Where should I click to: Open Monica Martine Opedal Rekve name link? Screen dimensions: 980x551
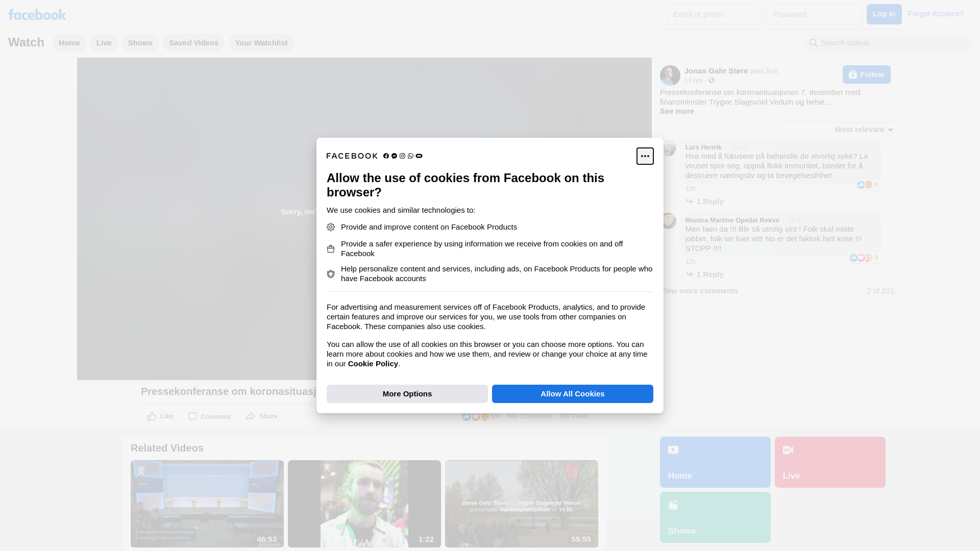point(732,220)
